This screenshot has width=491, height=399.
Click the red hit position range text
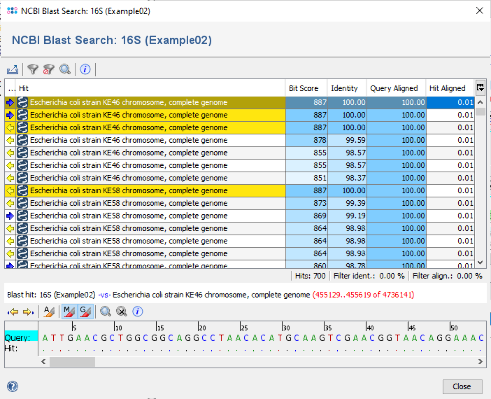[x=363, y=295]
